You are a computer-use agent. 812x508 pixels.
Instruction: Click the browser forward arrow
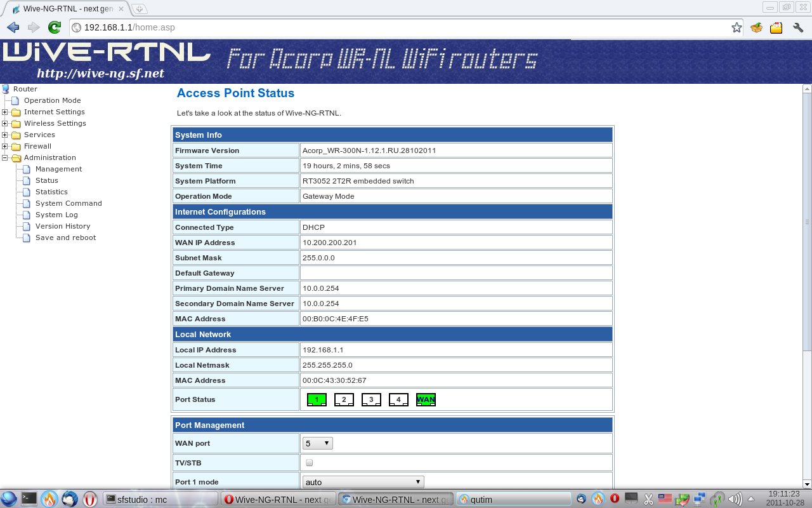34,27
